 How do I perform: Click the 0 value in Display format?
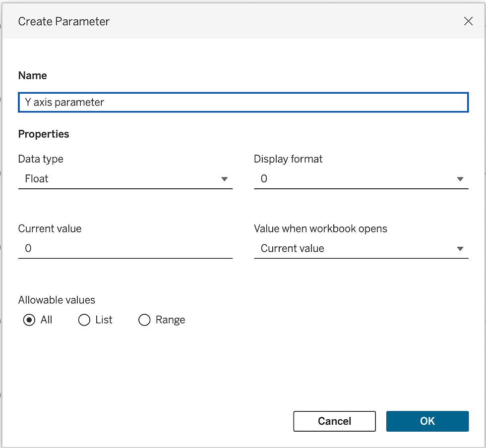point(264,179)
